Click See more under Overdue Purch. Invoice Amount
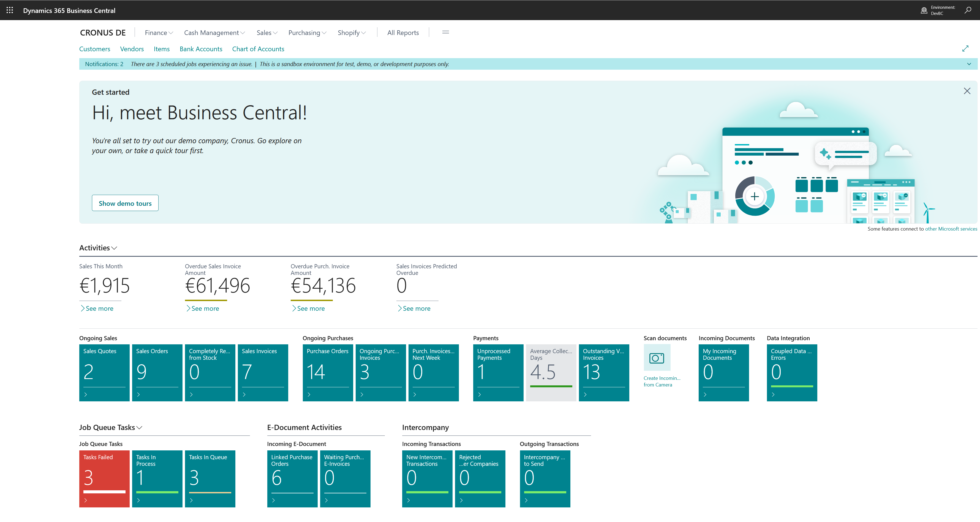The image size is (980, 522). pos(309,309)
